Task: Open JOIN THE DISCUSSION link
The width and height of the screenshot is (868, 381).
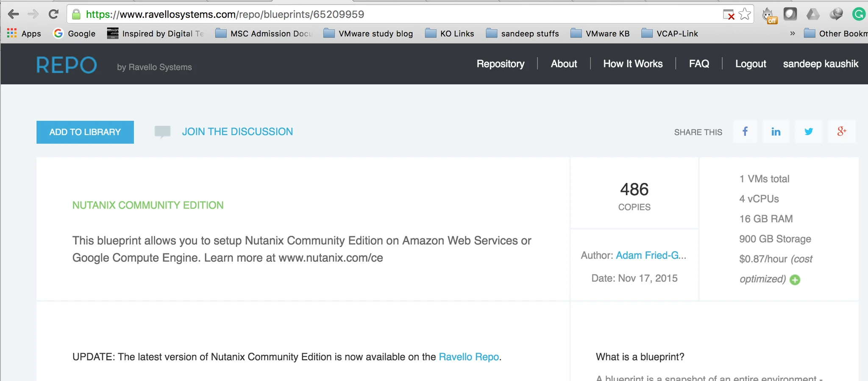Action: pyautogui.click(x=237, y=132)
